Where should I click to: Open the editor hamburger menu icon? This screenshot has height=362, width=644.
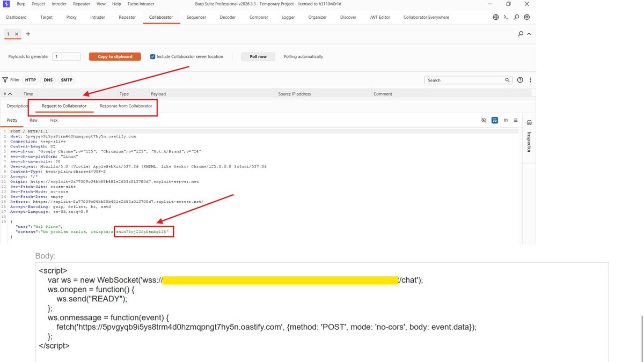(516, 120)
